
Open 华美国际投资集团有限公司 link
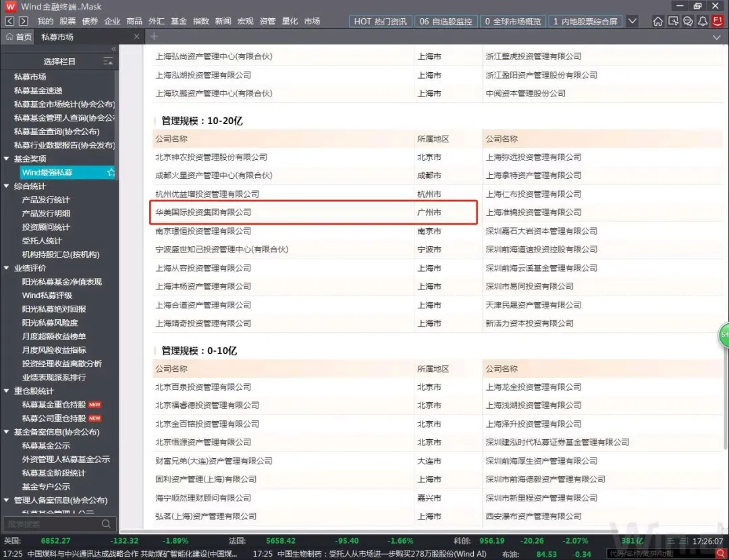point(203,213)
